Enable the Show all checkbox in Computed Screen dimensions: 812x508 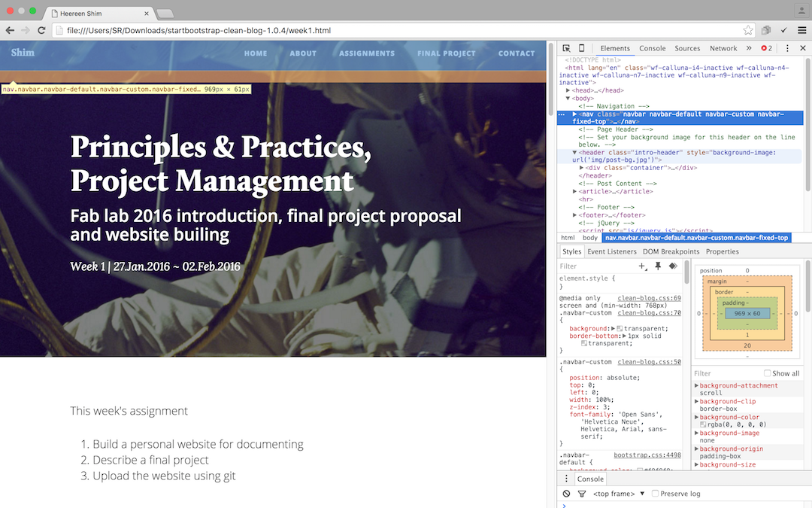[x=767, y=373]
